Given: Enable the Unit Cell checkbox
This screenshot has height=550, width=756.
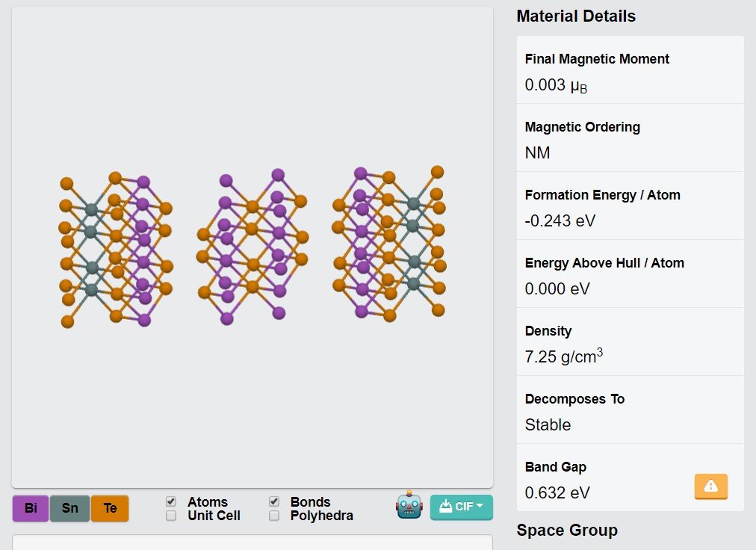Looking at the screenshot, I should pyautogui.click(x=170, y=516).
